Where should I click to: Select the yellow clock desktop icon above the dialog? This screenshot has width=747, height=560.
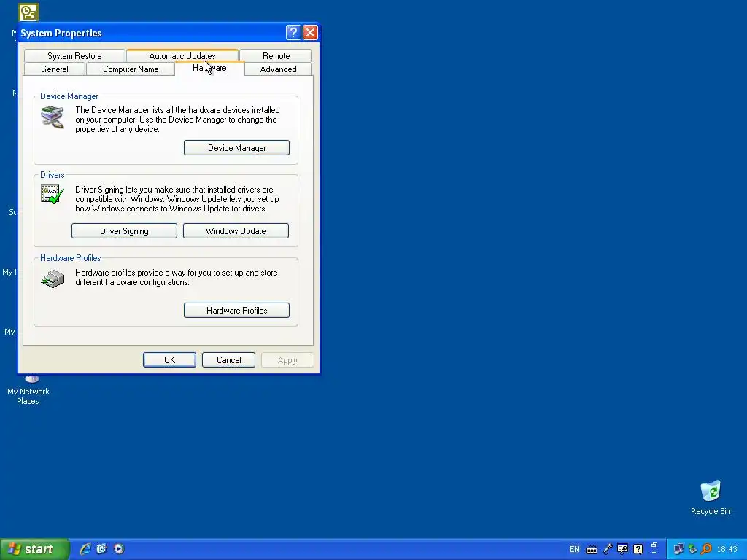28,12
